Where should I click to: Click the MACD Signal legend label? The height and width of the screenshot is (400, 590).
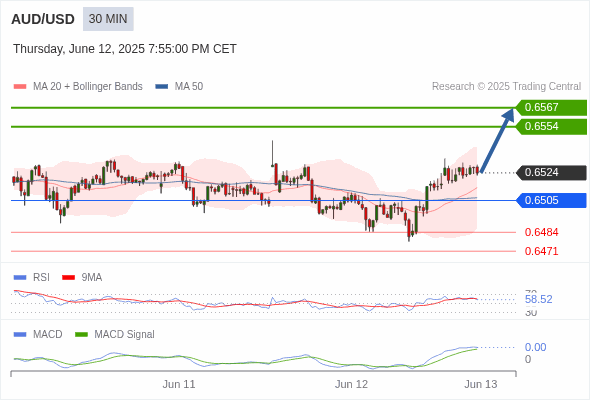[x=125, y=335]
